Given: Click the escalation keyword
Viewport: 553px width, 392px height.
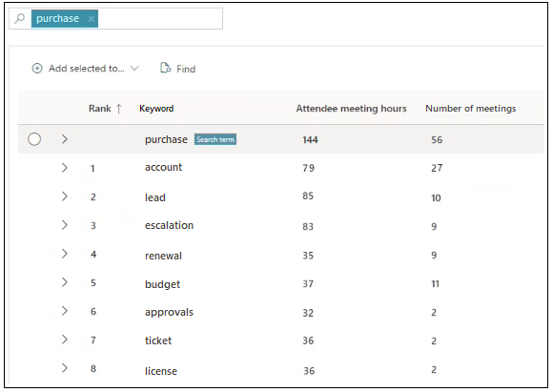Looking at the screenshot, I should [169, 225].
